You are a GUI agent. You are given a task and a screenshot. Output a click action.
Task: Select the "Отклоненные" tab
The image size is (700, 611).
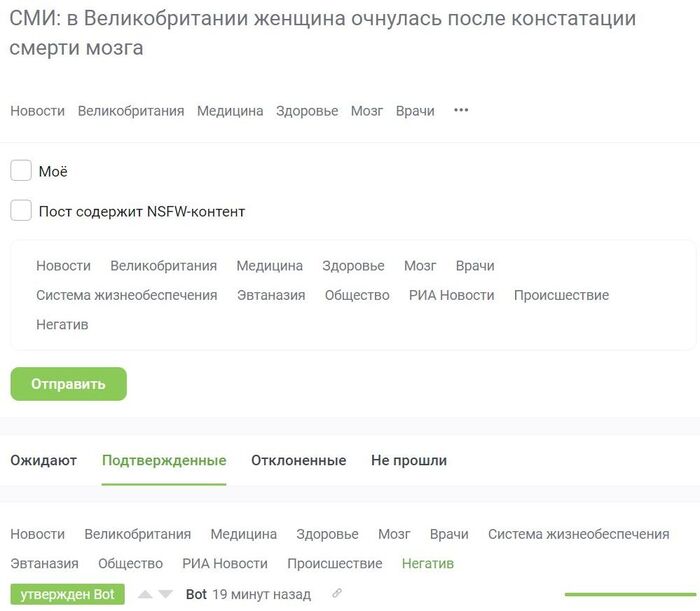(298, 461)
